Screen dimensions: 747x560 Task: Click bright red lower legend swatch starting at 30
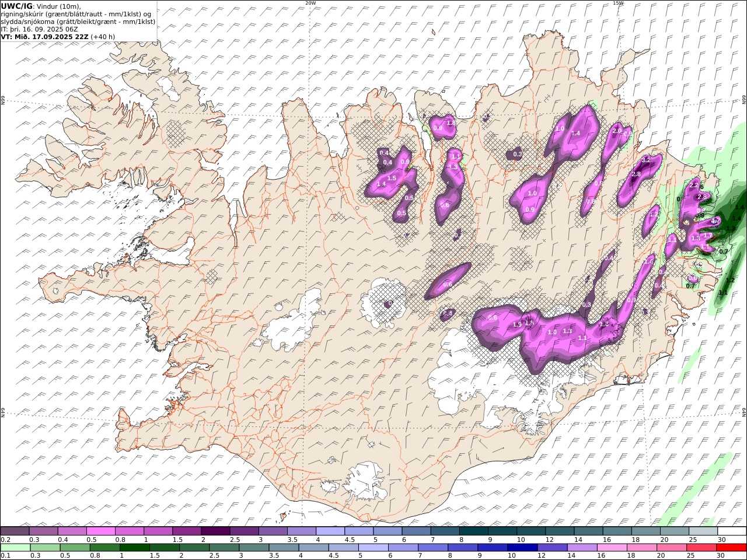tap(731, 548)
